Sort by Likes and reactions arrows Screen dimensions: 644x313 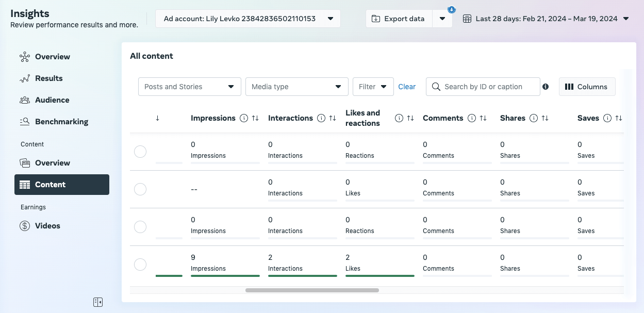410,118
